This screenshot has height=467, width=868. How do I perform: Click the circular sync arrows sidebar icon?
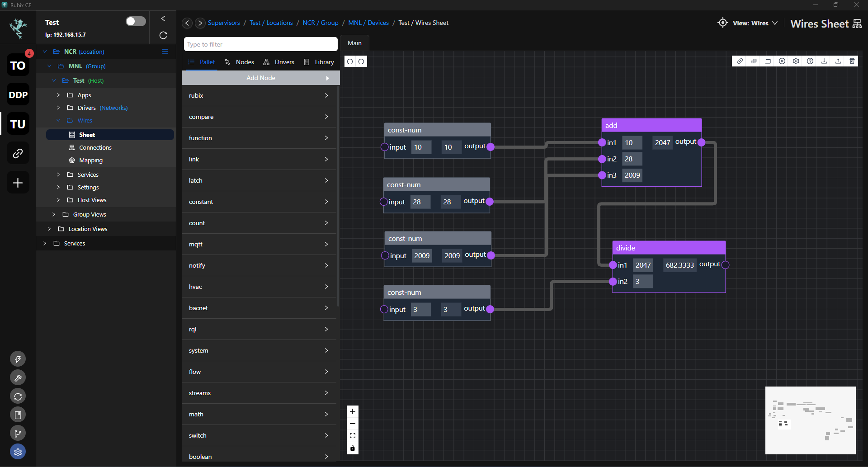[18, 396]
